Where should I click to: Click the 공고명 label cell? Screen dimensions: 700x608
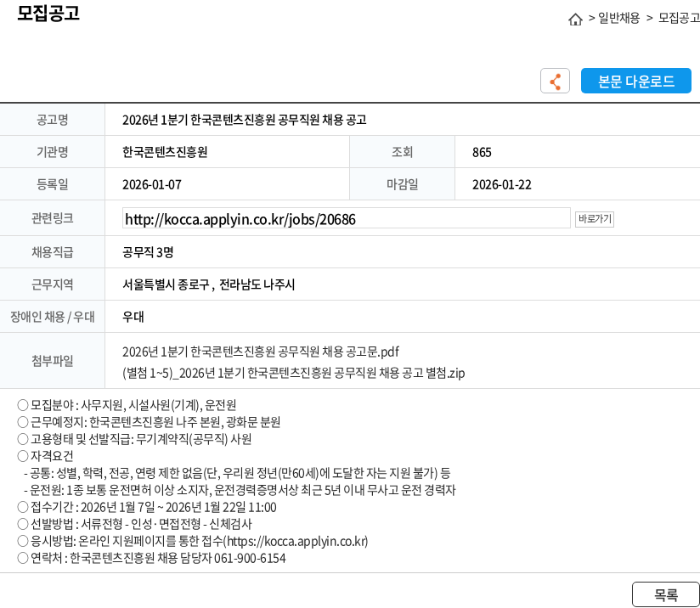52,120
